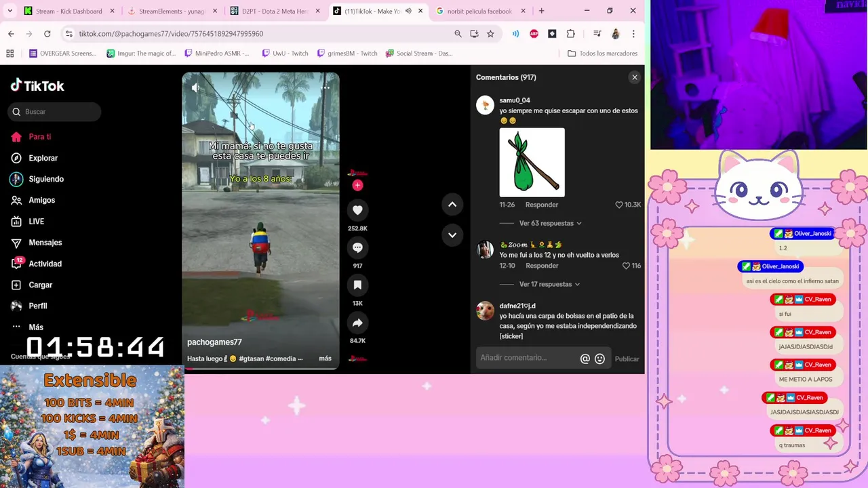Open the zoom magnifier in address bar
This screenshot has width=868, height=488.
click(x=458, y=34)
